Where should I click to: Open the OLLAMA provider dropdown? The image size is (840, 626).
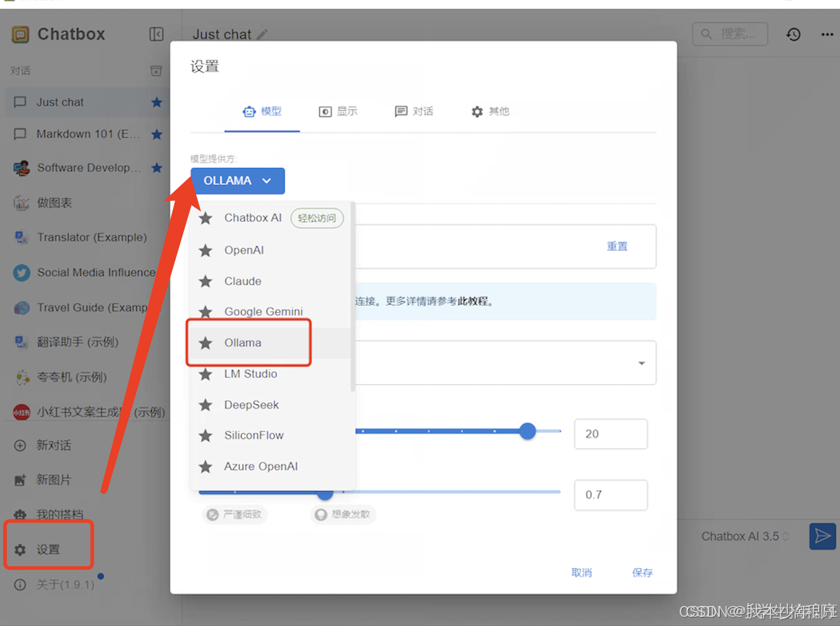point(237,181)
